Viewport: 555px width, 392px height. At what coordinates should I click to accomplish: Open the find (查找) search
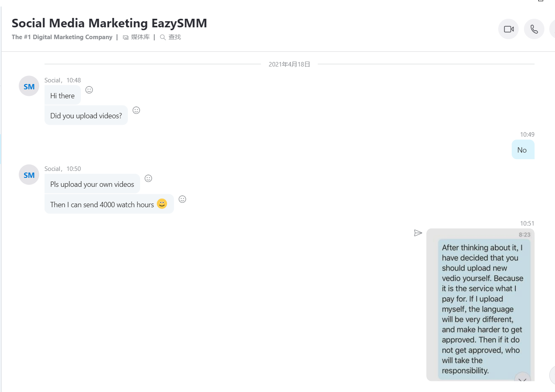(x=170, y=37)
